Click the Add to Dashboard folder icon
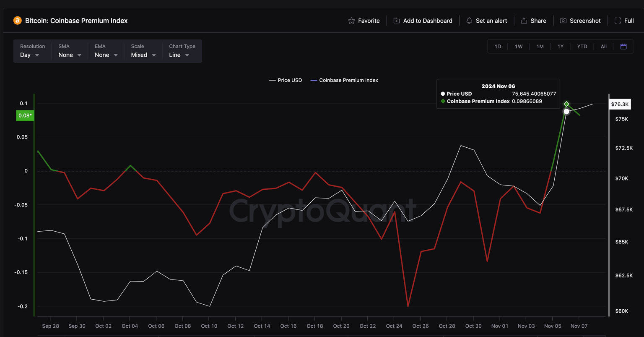Viewport: 644px width, 337px height. pos(396,21)
